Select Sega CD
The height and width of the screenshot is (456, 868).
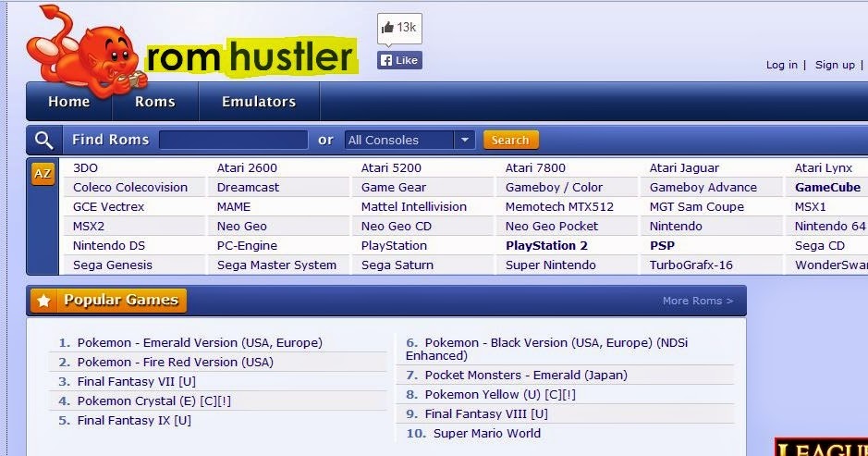pyautogui.click(x=820, y=245)
